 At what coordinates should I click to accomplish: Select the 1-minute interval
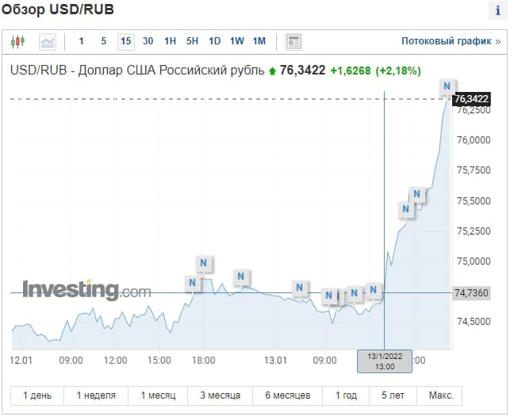pyautogui.click(x=81, y=41)
